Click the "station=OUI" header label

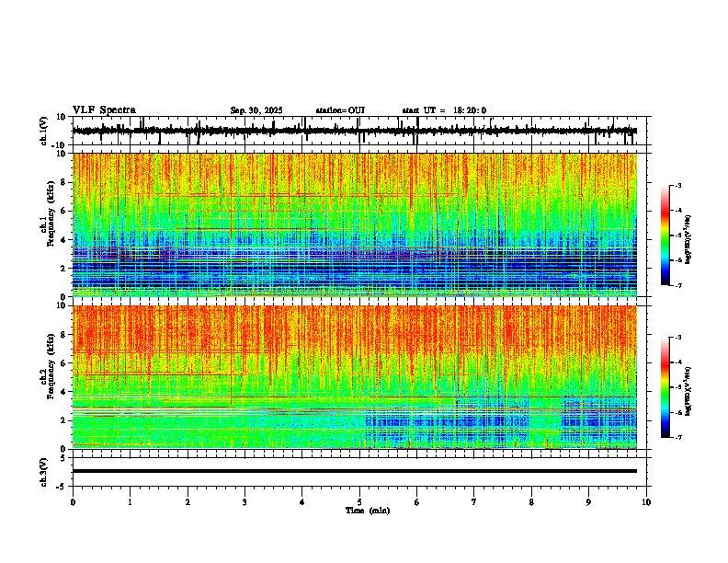340,110
